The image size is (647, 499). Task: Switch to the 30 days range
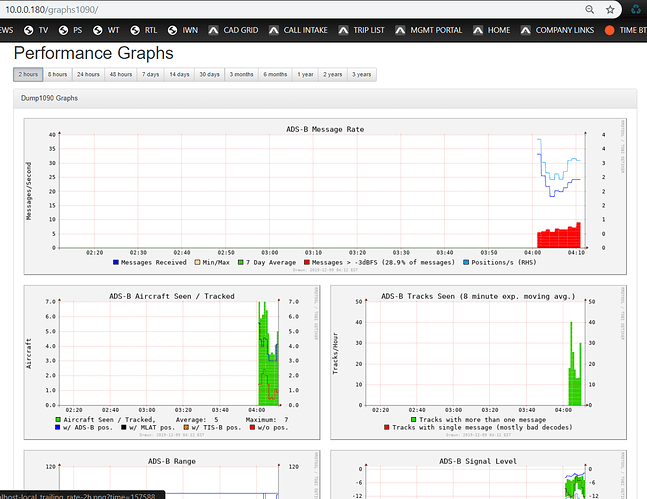(x=210, y=74)
